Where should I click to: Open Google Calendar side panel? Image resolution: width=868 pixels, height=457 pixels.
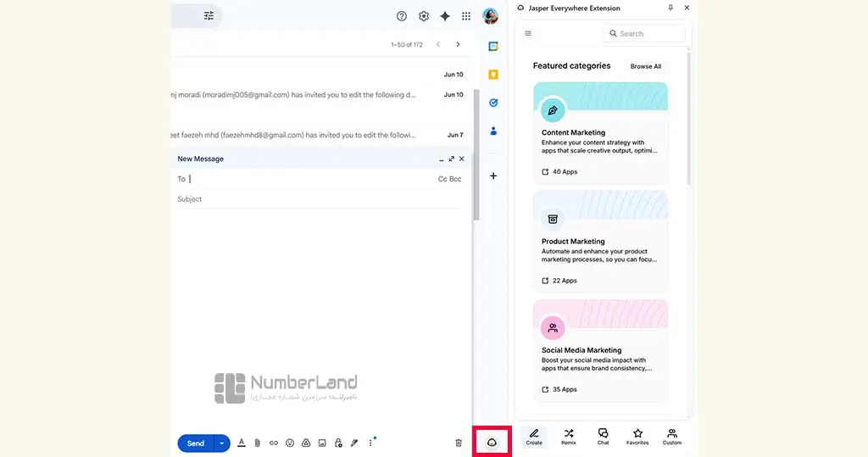pyautogui.click(x=493, y=47)
